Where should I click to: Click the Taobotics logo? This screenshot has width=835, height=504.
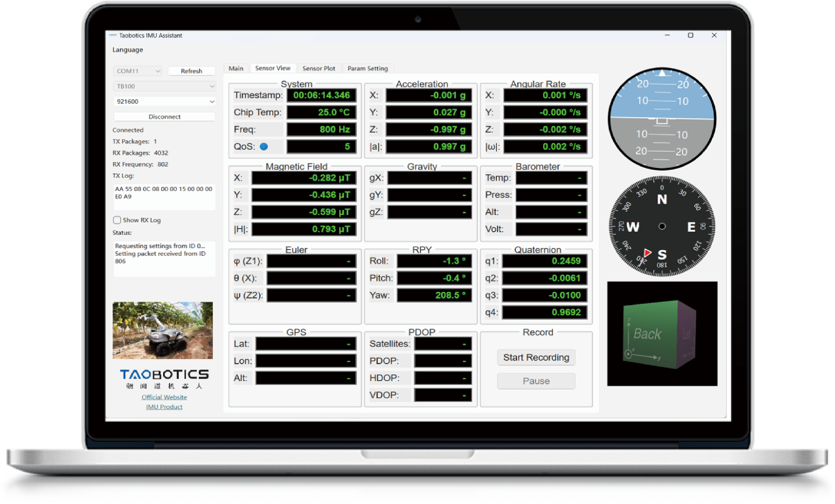(x=164, y=374)
